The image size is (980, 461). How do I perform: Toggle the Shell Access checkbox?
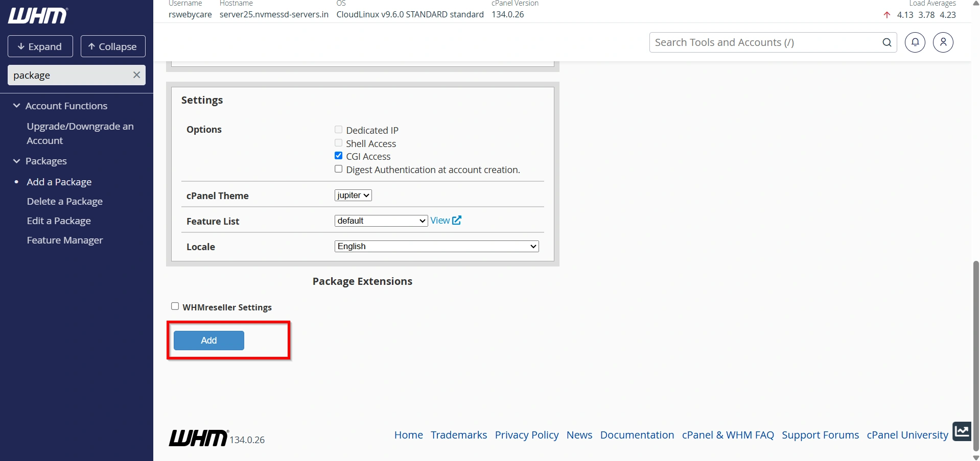coord(338,143)
